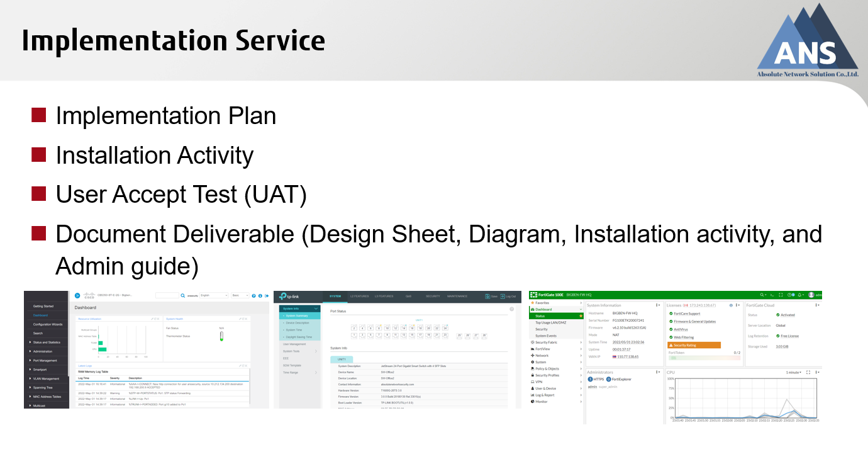Screen dimensions: 868x464
Task: Click the CPU bar in Resource Utilization
Action: coord(102,349)
